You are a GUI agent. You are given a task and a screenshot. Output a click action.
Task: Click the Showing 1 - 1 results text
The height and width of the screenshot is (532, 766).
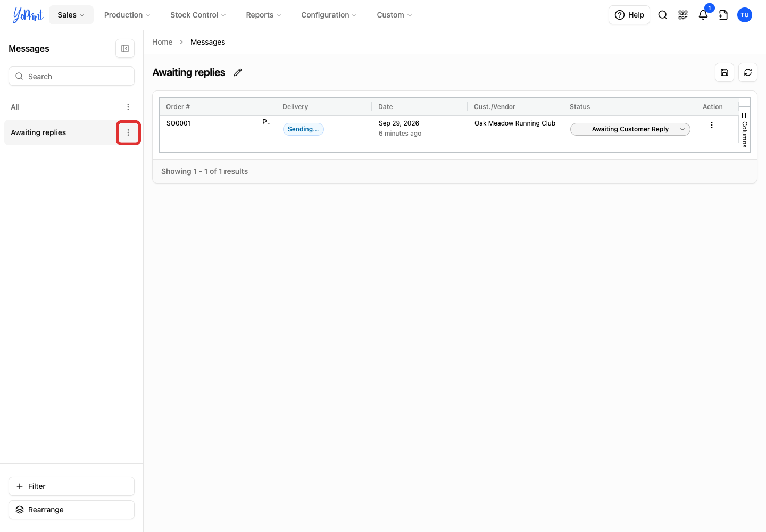tap(205, 171)
